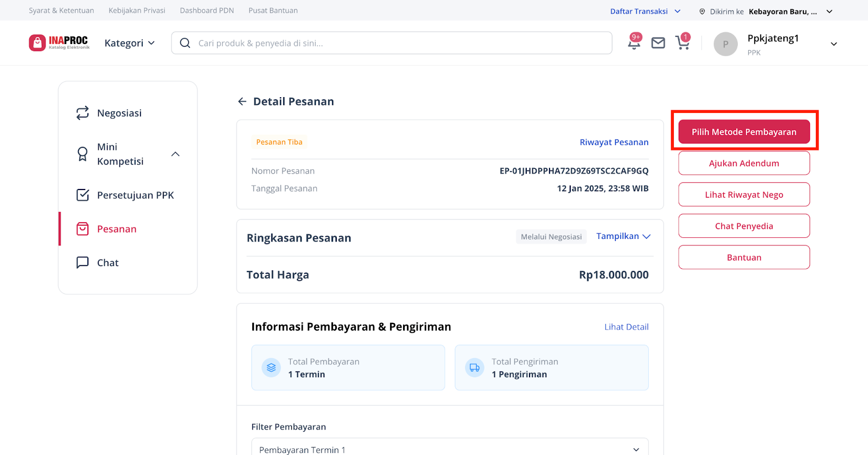Click the Filter Pembayaran label
Screen dimensions: 868x455
tap(289, 427)
